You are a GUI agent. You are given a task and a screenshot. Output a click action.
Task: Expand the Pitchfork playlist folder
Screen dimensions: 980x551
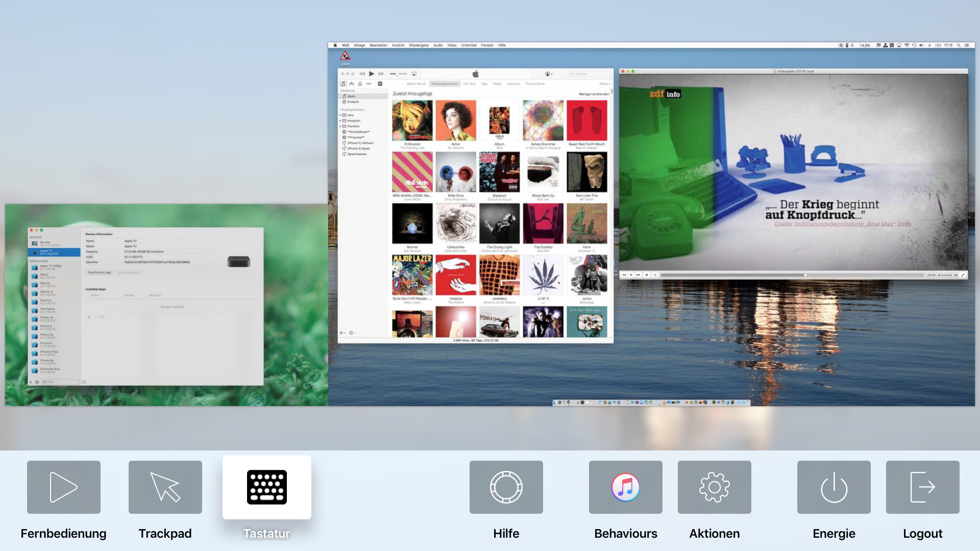340,126
